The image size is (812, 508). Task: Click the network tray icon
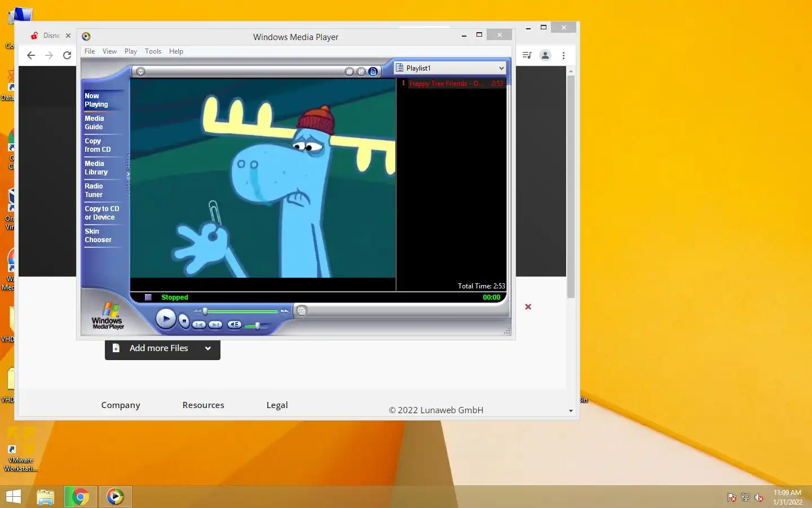click(745, 497)
